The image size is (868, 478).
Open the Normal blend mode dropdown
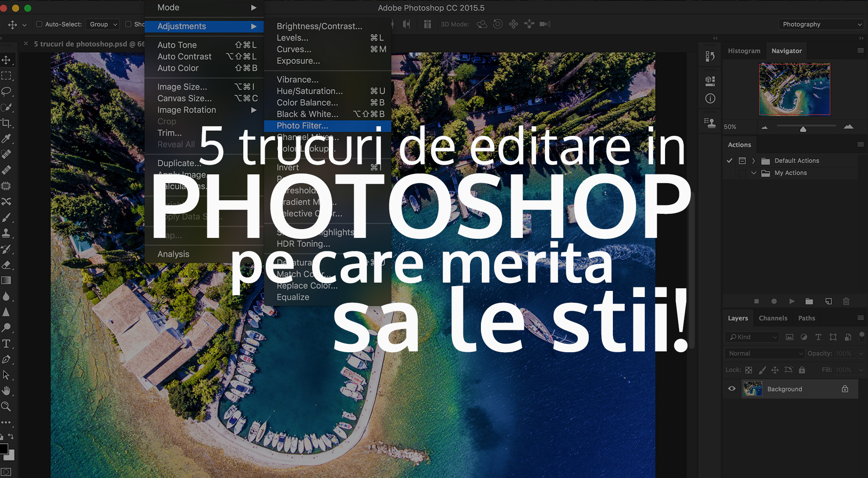coord(765,354)
